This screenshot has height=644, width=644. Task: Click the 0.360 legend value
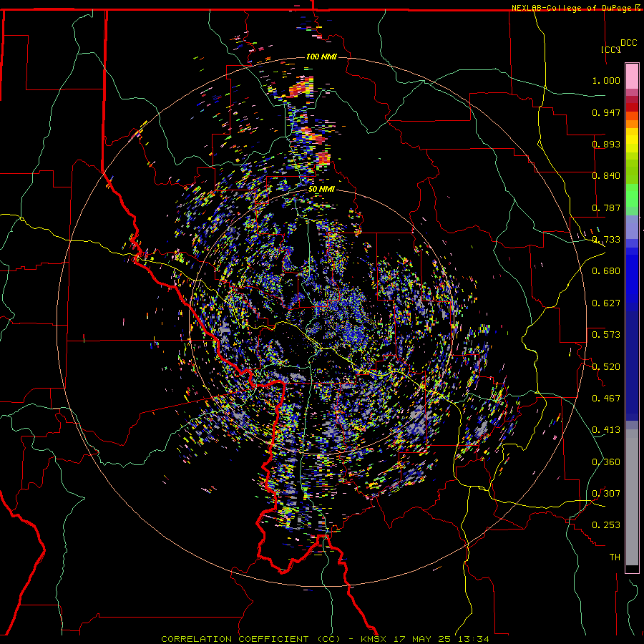[606, 462]
